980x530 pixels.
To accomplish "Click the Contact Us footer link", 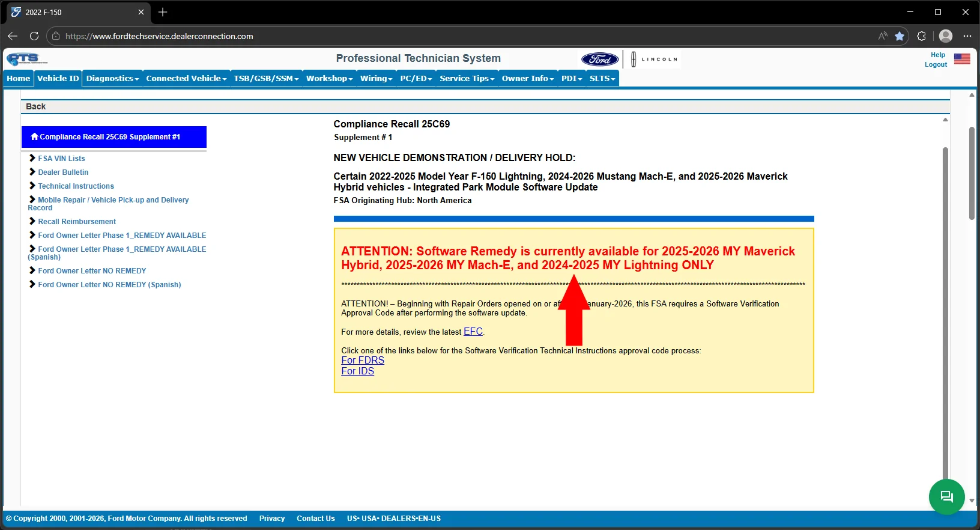I will click(316, 519).
